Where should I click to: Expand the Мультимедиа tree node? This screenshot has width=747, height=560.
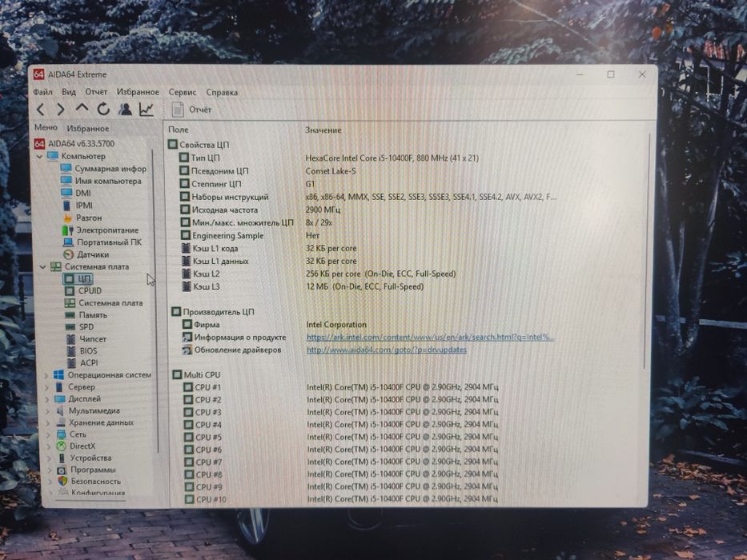coord(48,410)
